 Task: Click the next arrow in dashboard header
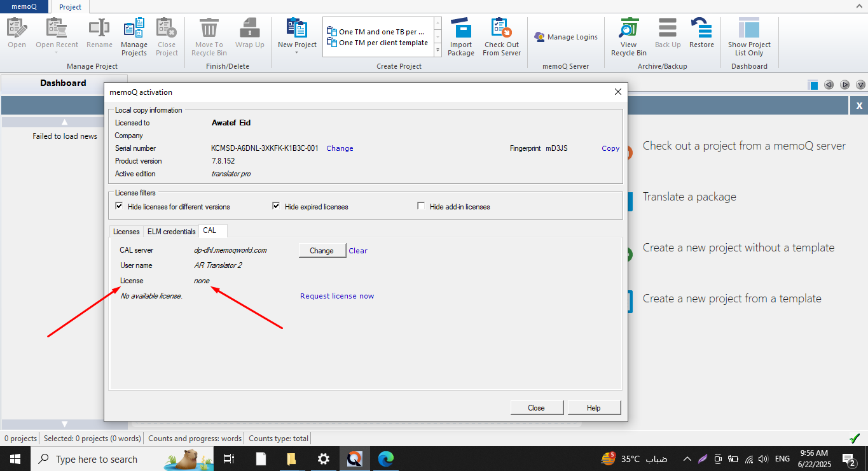[845, 85]
